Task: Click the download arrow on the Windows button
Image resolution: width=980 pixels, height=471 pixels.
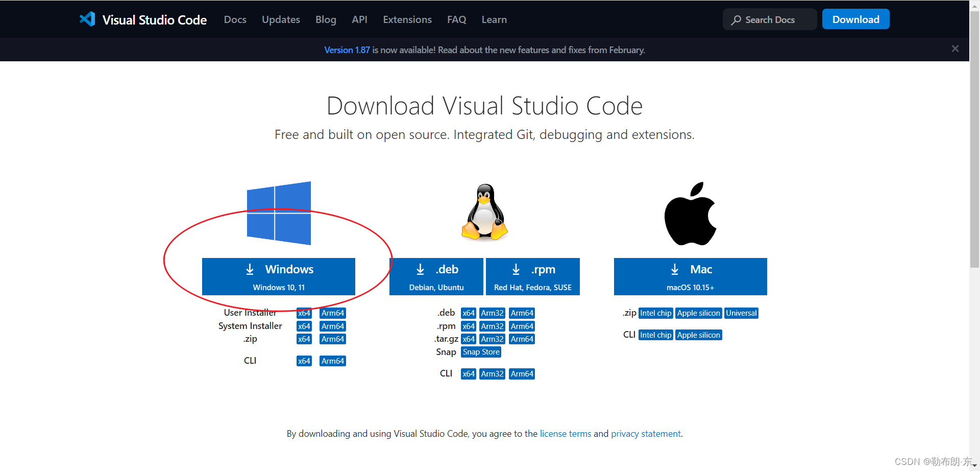Action: pos(250,269)
